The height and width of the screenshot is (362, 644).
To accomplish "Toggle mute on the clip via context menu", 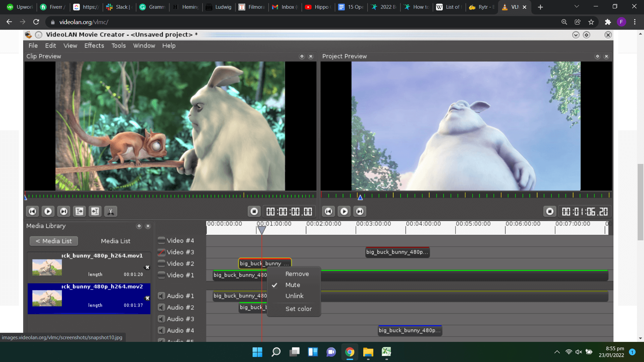I will pyautogui.click(x=292, y=285).
